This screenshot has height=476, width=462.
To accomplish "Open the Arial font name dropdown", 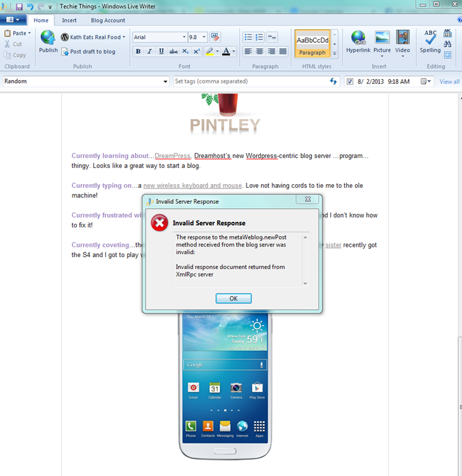I will tap(184, 37).
